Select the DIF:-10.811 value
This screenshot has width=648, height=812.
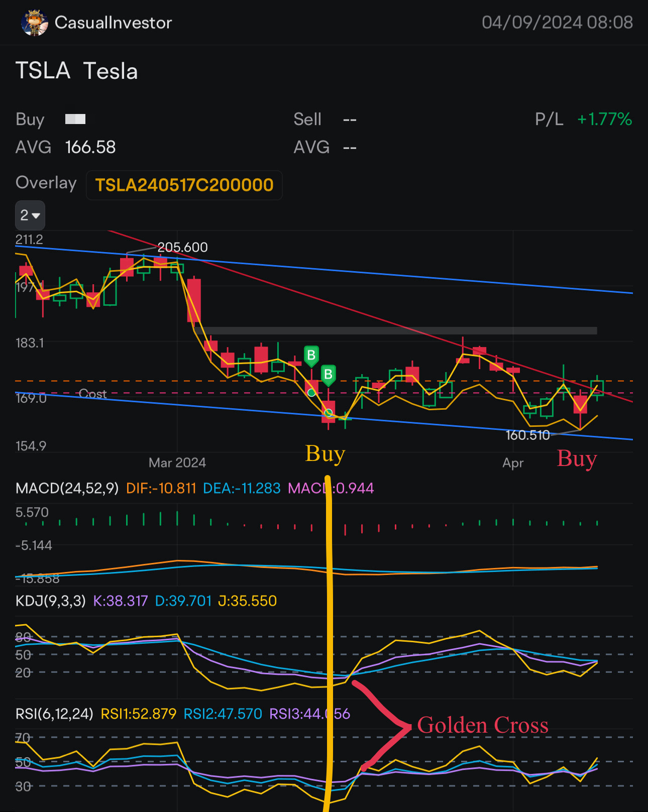coord(161,488)
